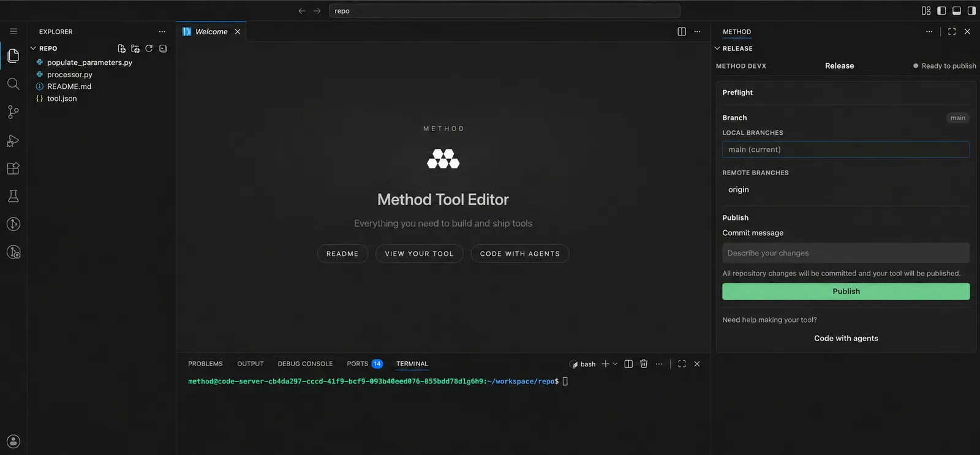Open Accounts icon at bottom of activity bar
The image size is (980, 455).
[13, 441]
